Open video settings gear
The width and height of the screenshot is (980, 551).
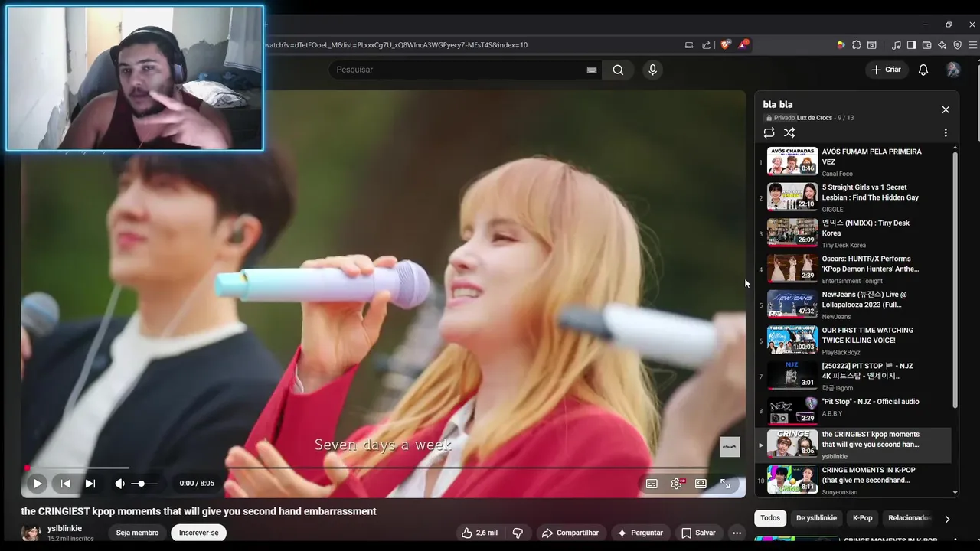(677, 484)
